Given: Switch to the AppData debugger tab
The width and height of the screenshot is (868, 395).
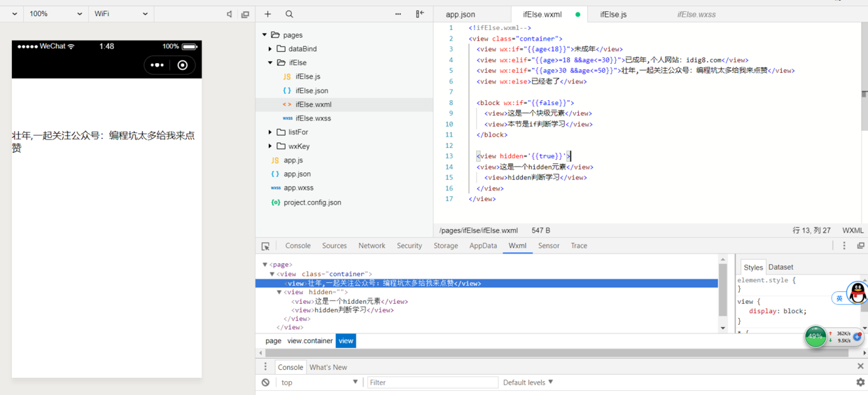Looking at the screenshot, I should (483, 246).
